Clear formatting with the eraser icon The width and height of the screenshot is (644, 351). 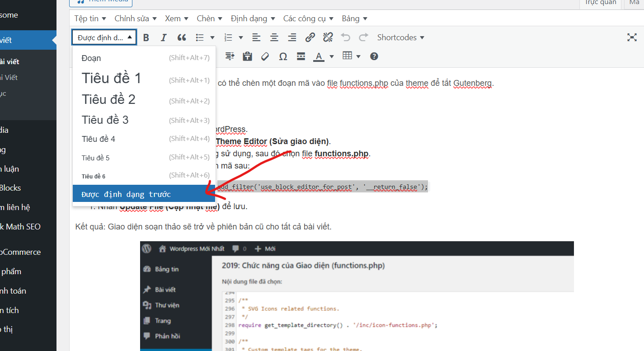pyautogui.click(x=265, y=56)
